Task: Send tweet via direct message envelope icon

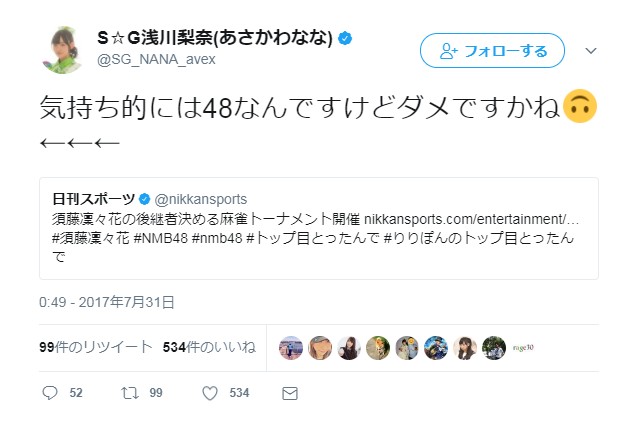Action: (x=290, y=394)
